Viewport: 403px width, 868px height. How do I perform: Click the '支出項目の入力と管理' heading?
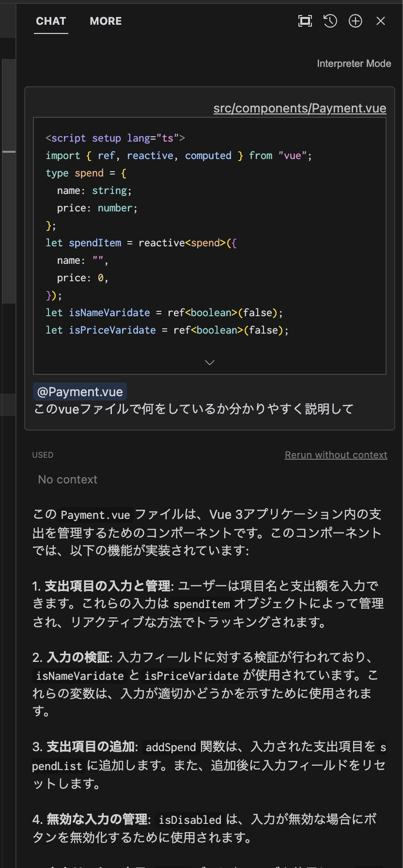(x=108, y=586)
